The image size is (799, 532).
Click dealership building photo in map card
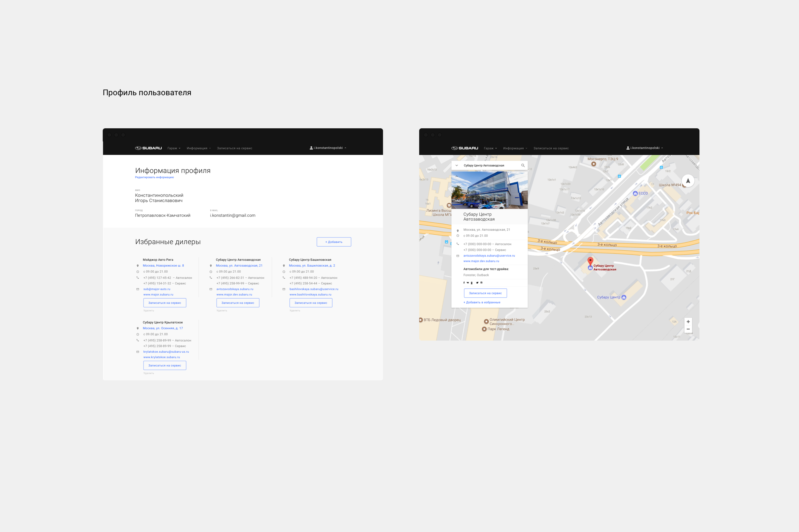(489, 190)
